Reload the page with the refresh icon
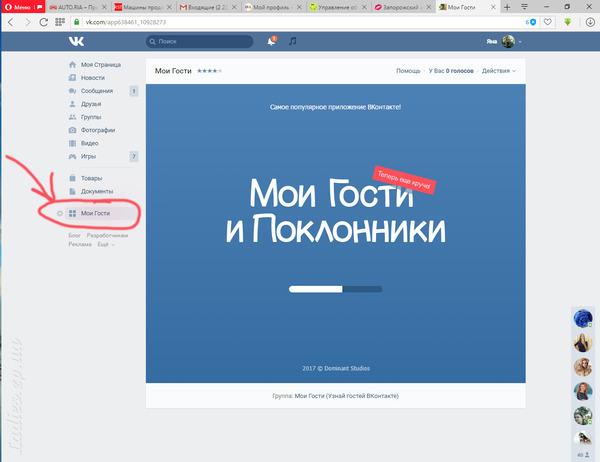Screen dimensions: 600x462 point(44,22)
